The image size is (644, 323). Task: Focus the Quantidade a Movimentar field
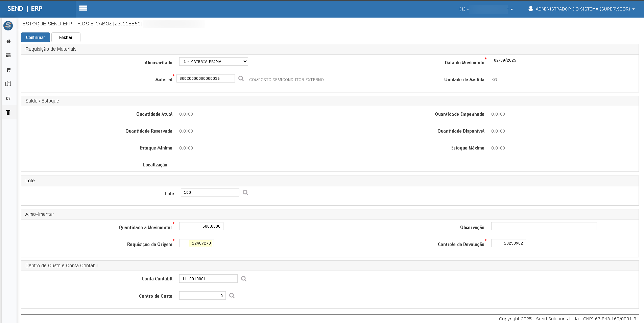(x=201, y=226)
